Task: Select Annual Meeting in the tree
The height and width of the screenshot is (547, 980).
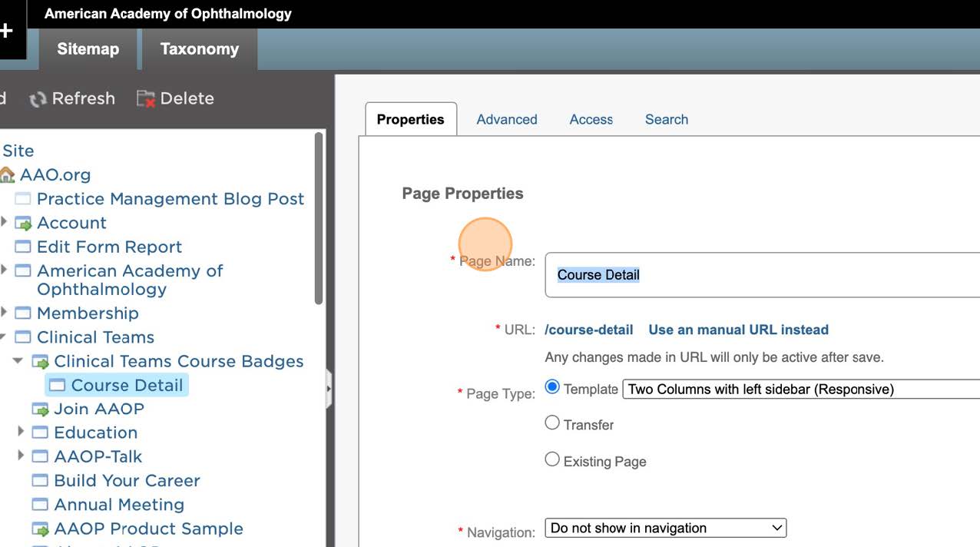Action: pos(119,505)
